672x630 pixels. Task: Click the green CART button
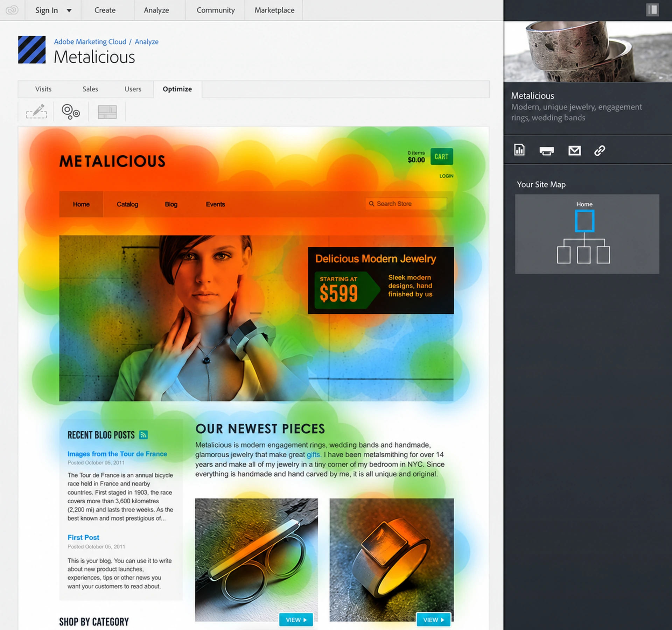click(442, 157)
